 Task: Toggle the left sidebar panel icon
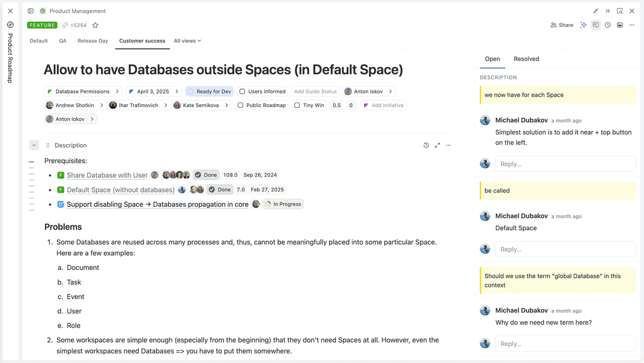[30, 11]
